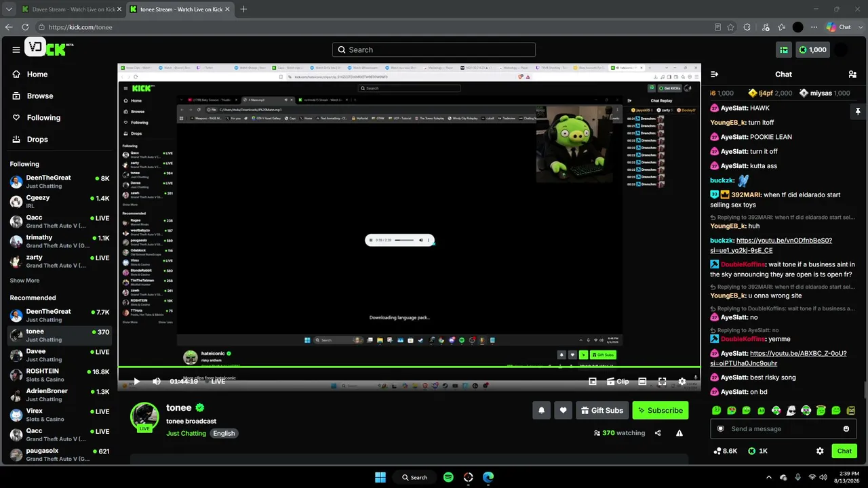Viewport: 868px width, 488px height.
Task: Open the chat users list icon
Action: [x=852, y=75]
